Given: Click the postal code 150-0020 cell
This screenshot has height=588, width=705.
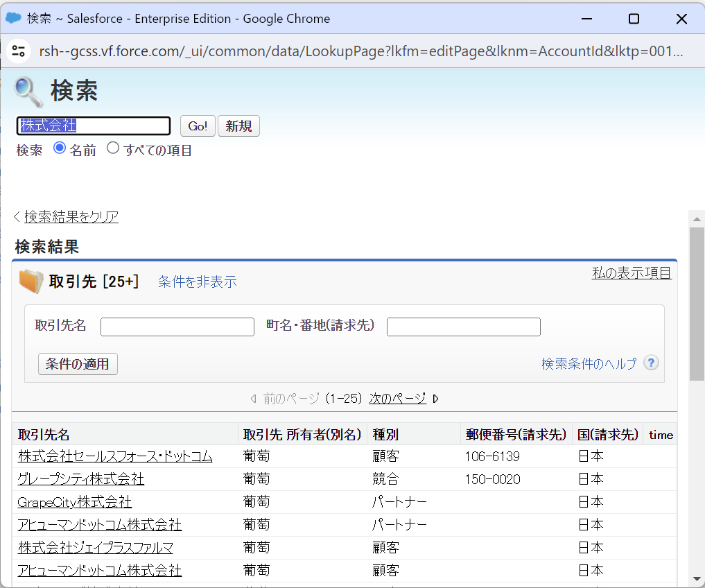Looking at the screenshot, I should coord(492,480).
